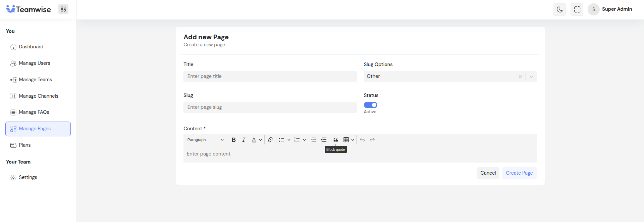
Task: Expand the Slug Options dropdown
Action: point(531,77)
